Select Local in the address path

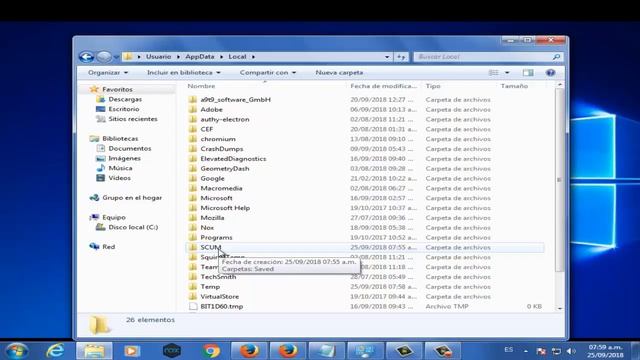click(x=237, y=57)
